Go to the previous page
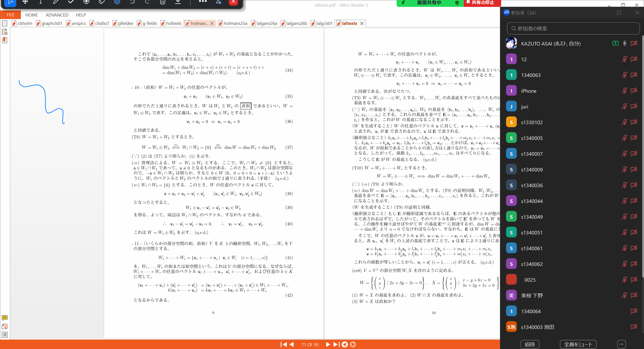The width and height of the screenshot is (644, 349). pos(292,344)
